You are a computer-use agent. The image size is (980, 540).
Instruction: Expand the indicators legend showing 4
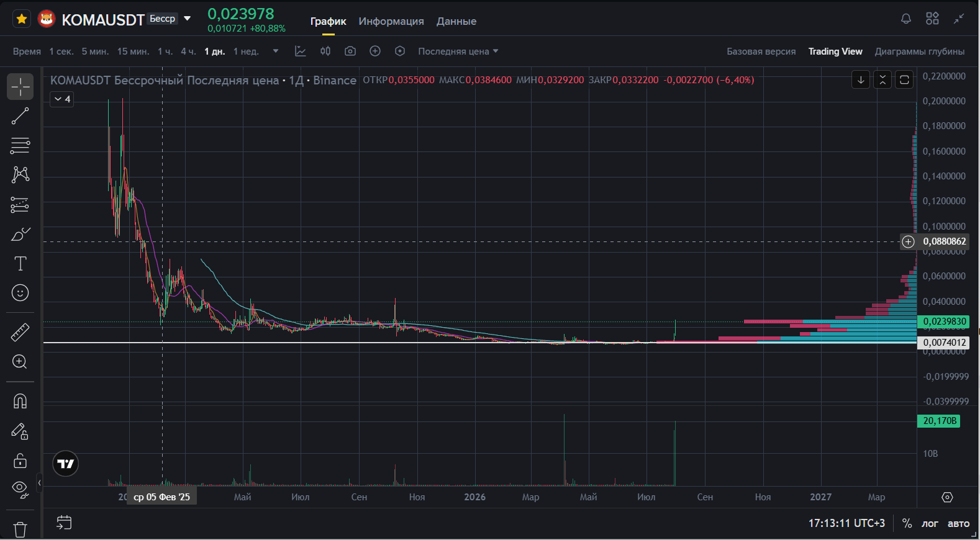tap(62, 99)
